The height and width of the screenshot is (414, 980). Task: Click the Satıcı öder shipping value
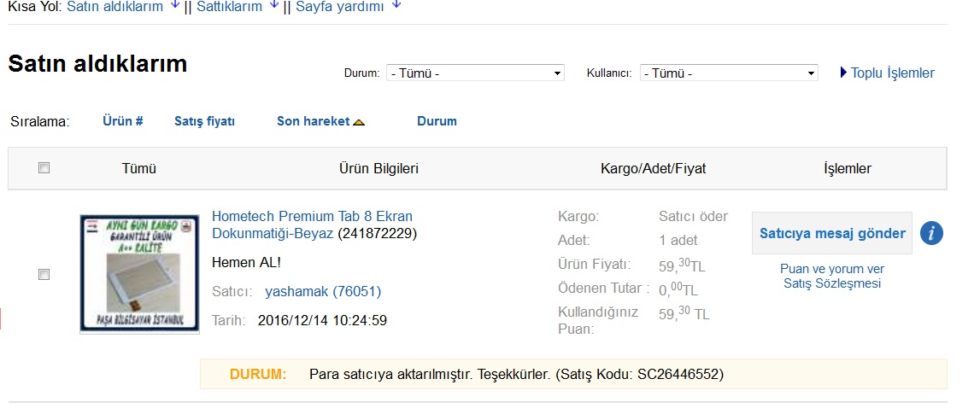[693, 217]
